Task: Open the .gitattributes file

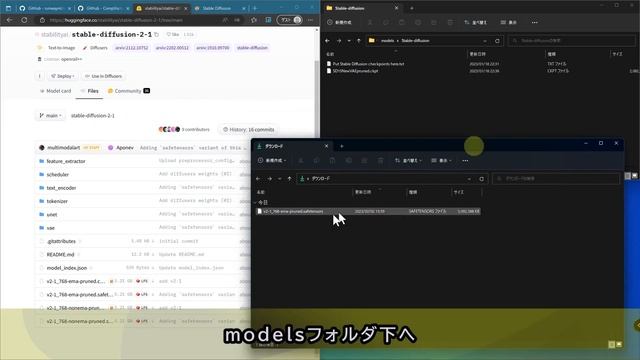Action: [x=61, y=241]
